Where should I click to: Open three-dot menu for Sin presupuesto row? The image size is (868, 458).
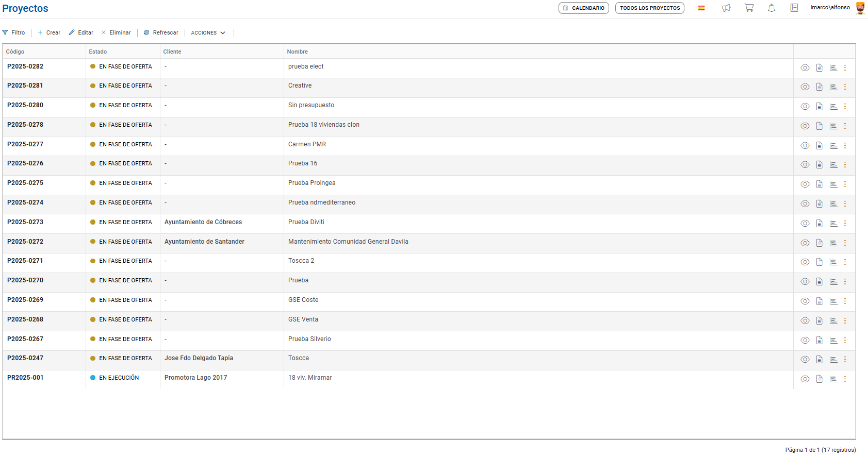[x=845, y=107]
